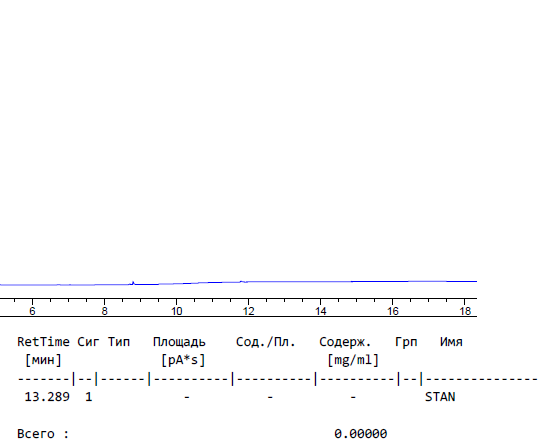Click the [mg/ml] unit label
538x442 pixels.
click(x=353, y=360)
